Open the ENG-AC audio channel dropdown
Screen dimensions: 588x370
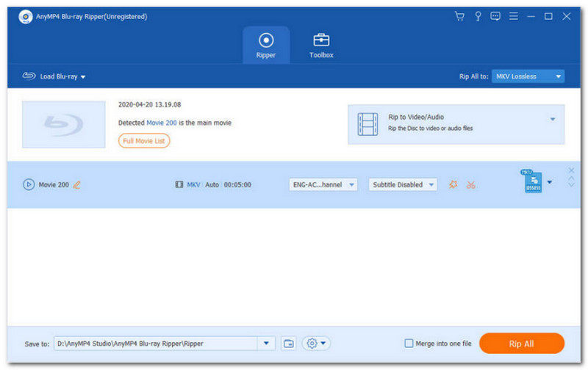pos(323,185)
